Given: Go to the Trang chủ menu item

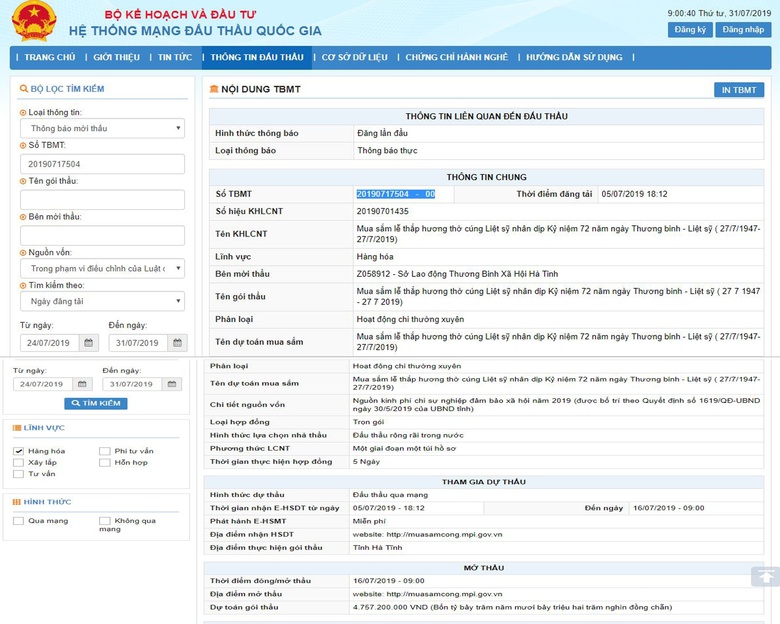Looking at the screenshot, I should 49,58.
